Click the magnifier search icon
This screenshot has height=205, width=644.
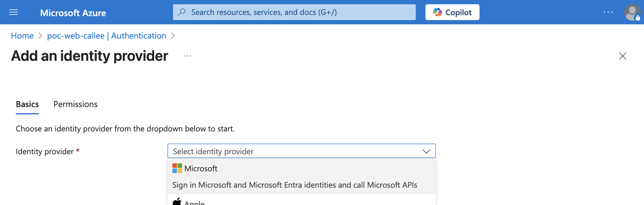click(181, 12)
